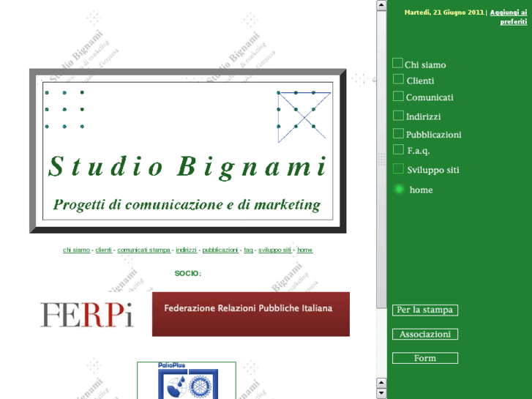
Task: Open Indirizzi in the green sidebar
Action: [x=424, y=117]
